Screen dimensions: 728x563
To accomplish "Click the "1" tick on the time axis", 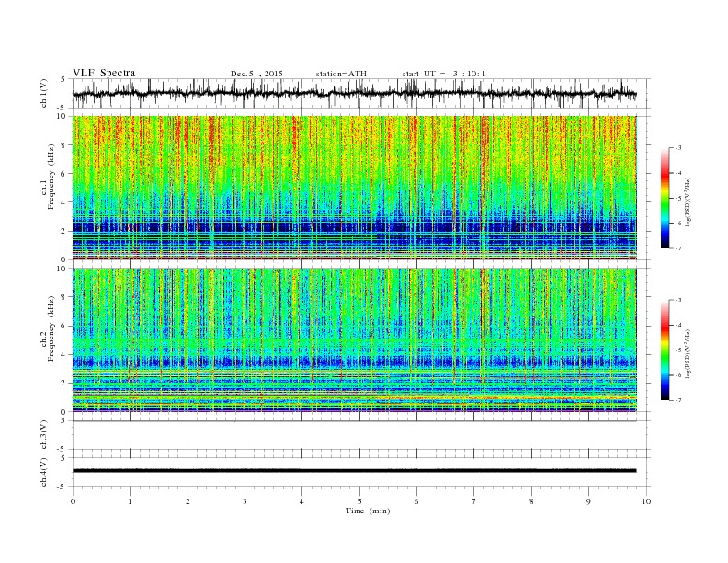I will pyautogui.click(x=130, y=501).
